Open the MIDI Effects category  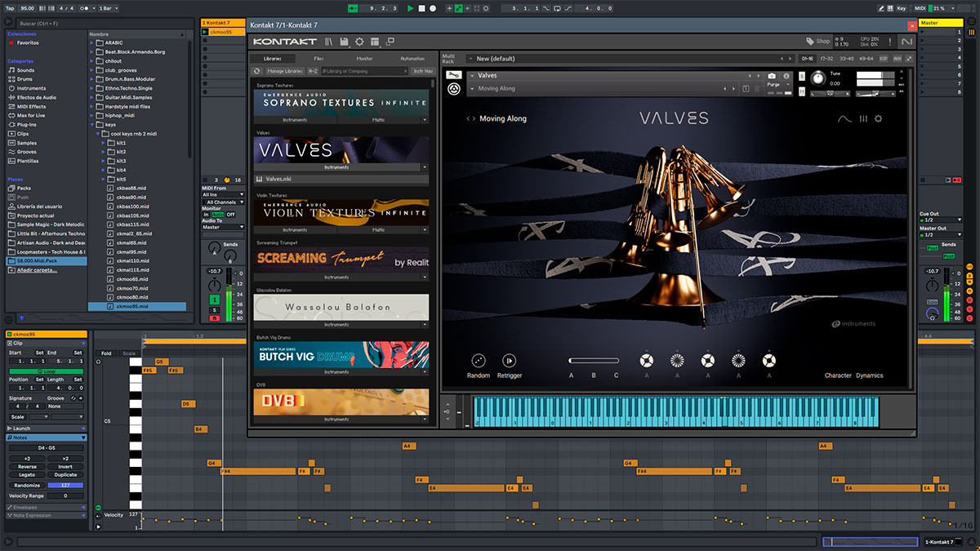coord(31,106)
